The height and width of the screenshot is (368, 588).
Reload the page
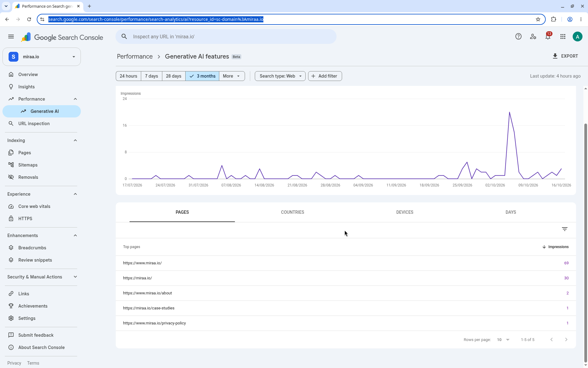(x=29, y=19)
